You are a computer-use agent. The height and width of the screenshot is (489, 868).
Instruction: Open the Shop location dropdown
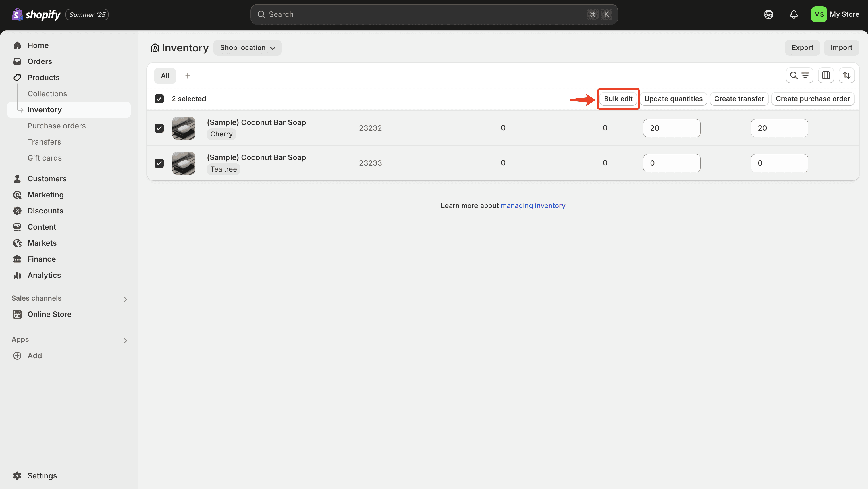pyautogui.click(x=248, y=47)
